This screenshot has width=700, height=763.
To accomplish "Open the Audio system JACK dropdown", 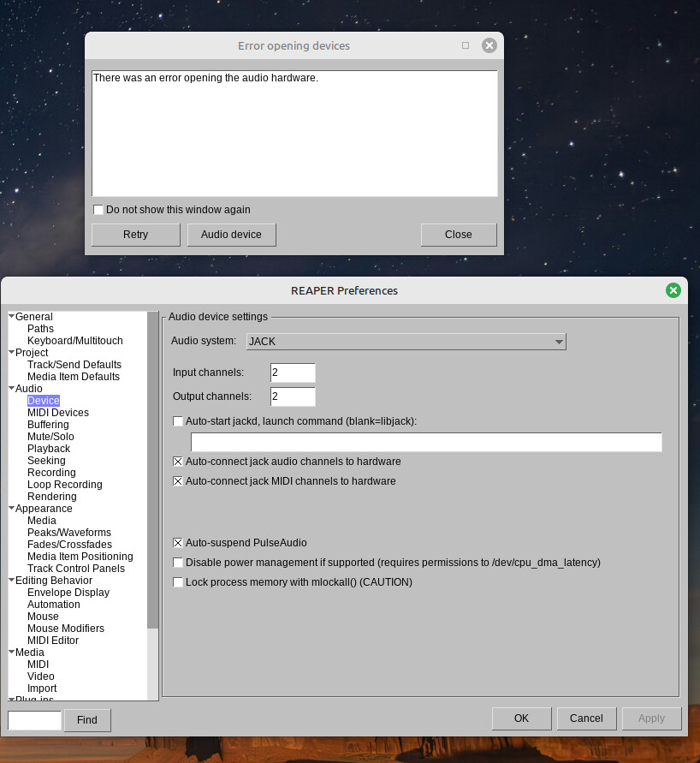I will coord(406,342).
